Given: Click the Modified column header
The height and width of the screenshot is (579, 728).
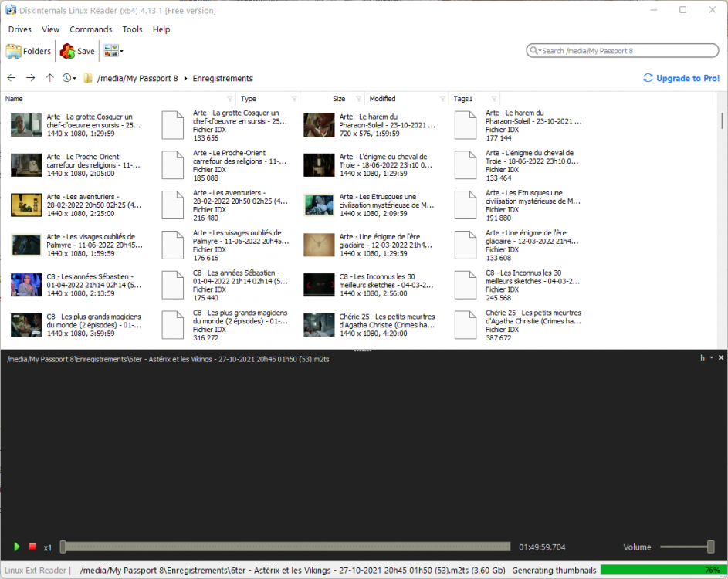Looking at the screenshot, I should (383, 99).
